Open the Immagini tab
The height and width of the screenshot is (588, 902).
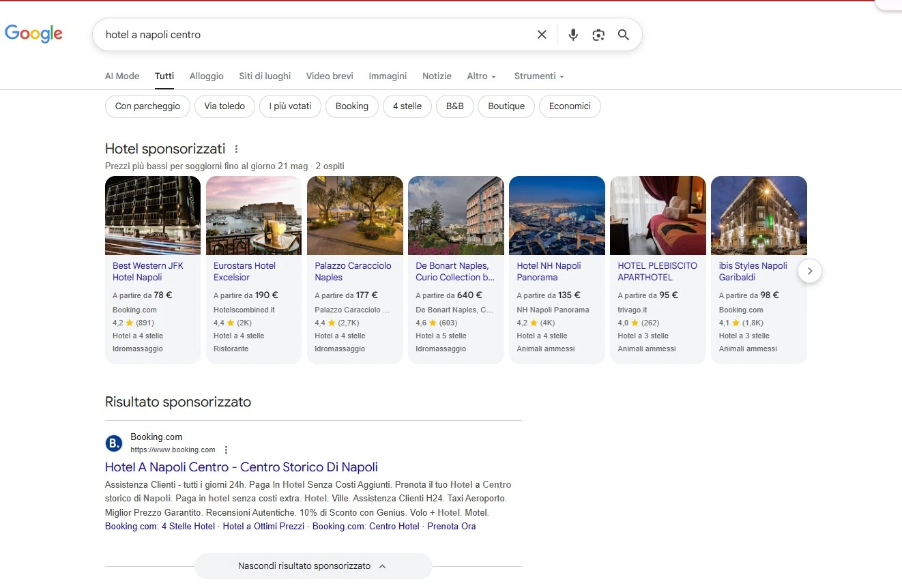pos(388,76)
